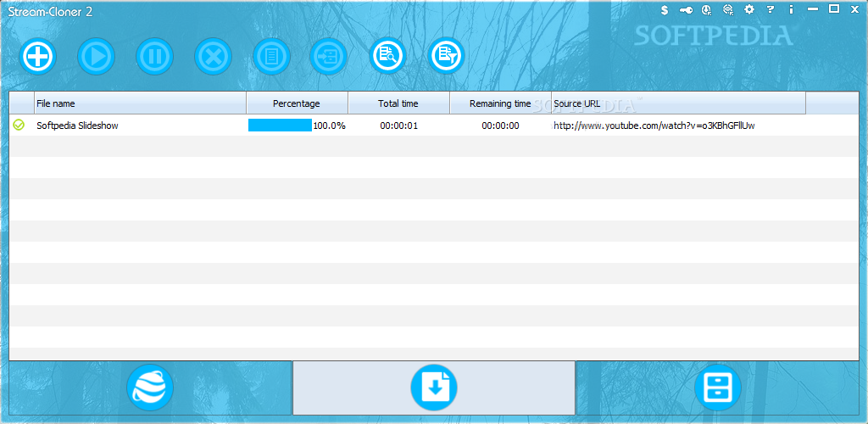Open settings with the gear icon
Viewport: 868px width, 424px height.
[749, 9]
